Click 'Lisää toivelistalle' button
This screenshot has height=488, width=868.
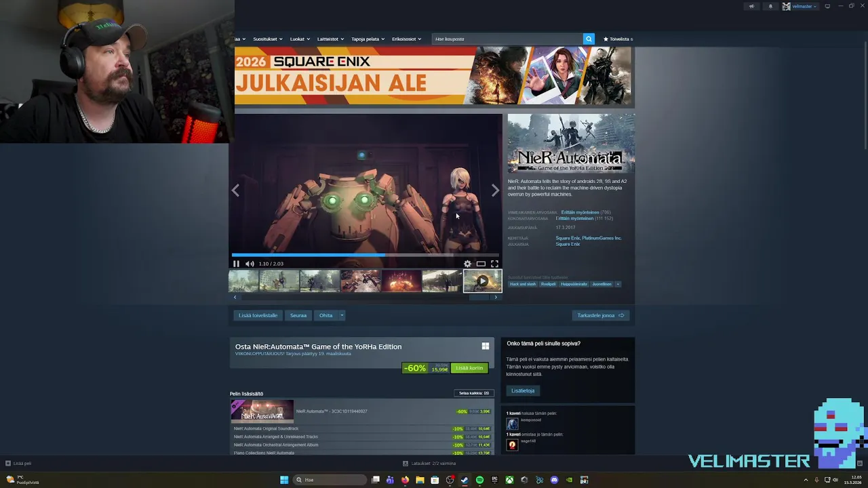coord(258,315)
